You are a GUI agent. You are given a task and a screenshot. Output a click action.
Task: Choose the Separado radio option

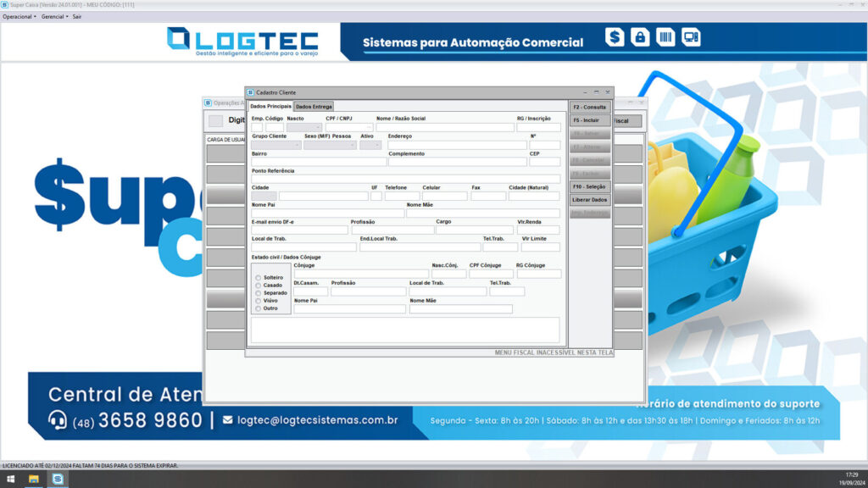(258, 293)
